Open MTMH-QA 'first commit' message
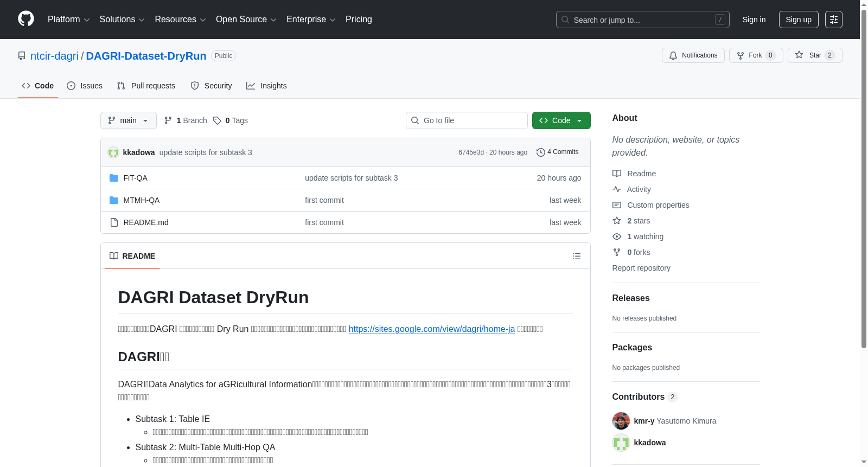Image resolution: width=868 pixels, height=467 pixels. point(324,200)
